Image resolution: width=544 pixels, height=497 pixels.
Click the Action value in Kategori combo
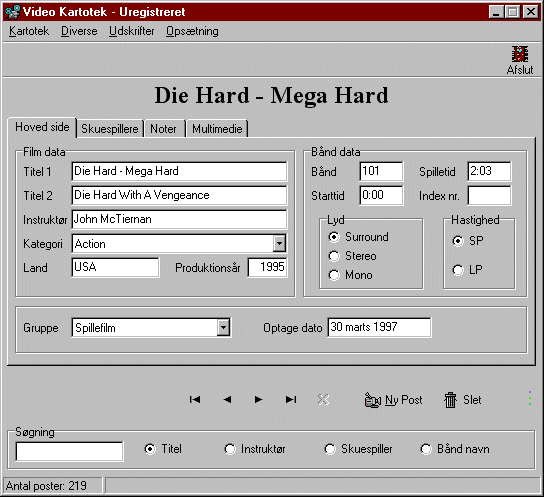tap(90, 244)
